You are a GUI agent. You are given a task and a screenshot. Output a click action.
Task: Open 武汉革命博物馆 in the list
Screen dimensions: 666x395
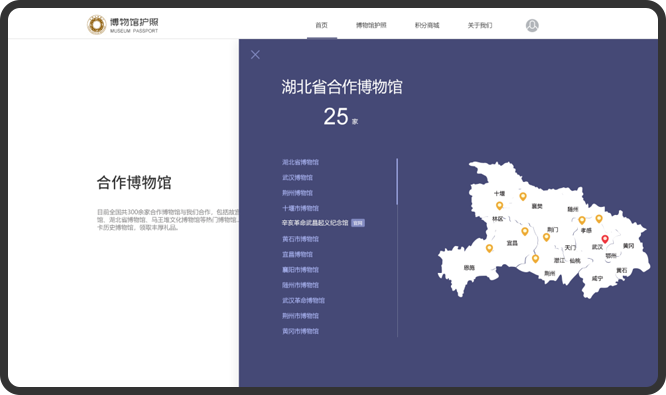pyautogui.click(x=303, y=300)
